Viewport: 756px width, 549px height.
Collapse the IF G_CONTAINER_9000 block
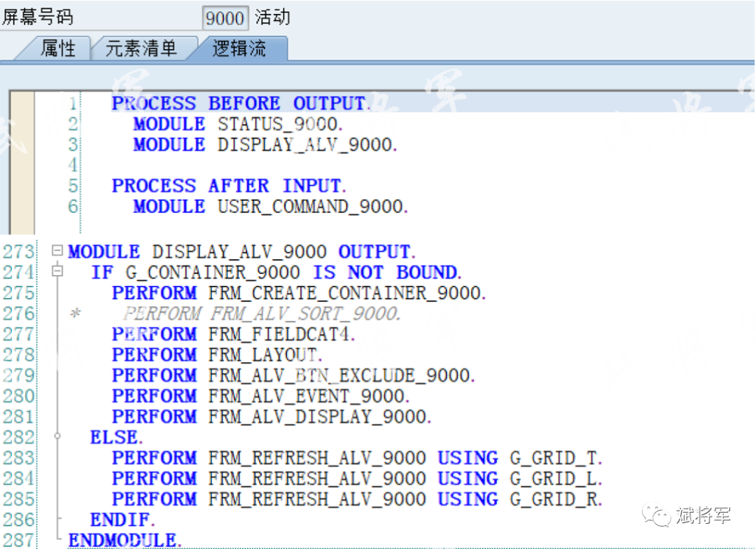(x=57, y=271)
